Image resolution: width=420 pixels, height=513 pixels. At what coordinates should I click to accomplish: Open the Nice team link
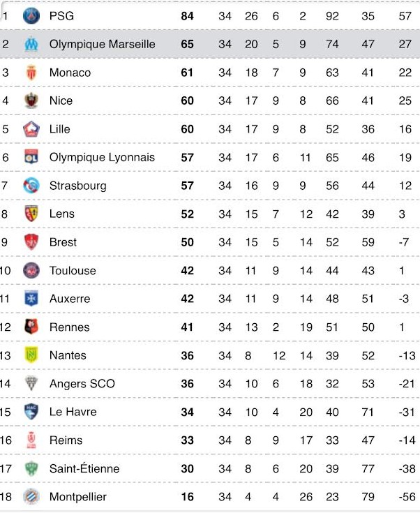coord(61,101)
